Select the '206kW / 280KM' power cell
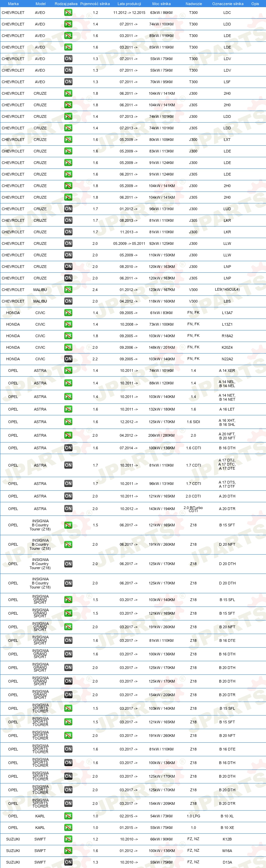Image resolution: width=266 pixels, height=868 pixels. (x=161, y=435)
